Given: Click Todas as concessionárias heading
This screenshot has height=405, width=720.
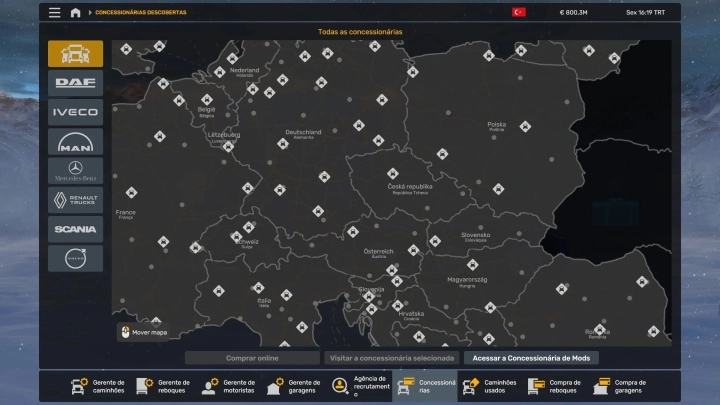Looking at the screenshot, I should [360, 32].
